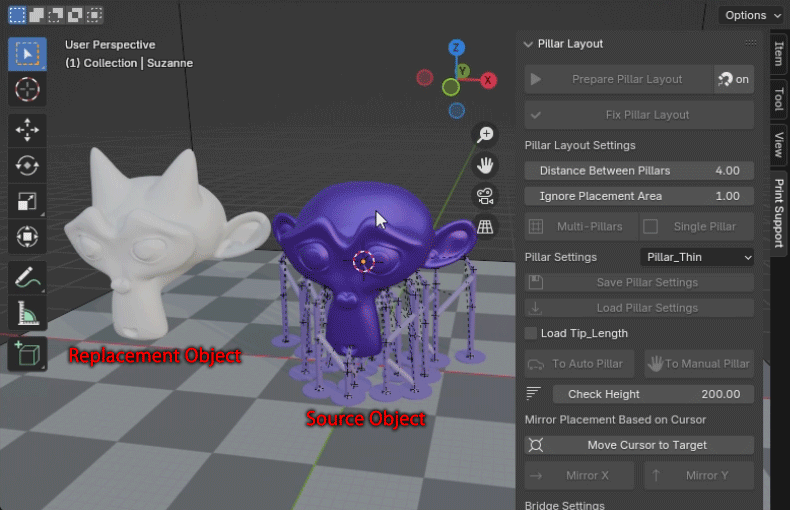The image size is (790, 510).
Task: Set selection mode to invert
Action: coord(75,15)
